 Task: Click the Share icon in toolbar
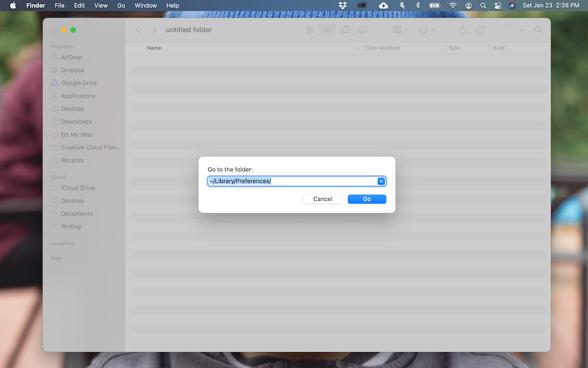463,30
